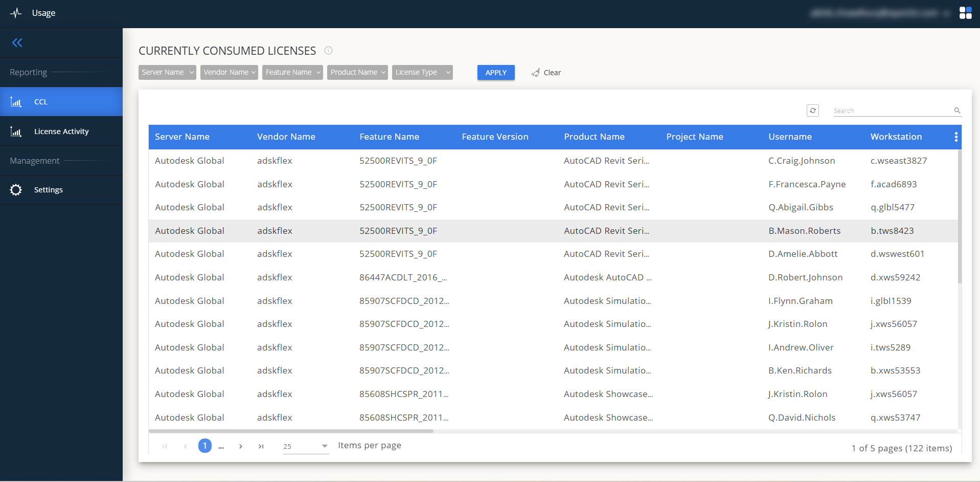Open the app switcher grid icon
Image resolution: width=980 pixels, height=482 pixels.
965,13
